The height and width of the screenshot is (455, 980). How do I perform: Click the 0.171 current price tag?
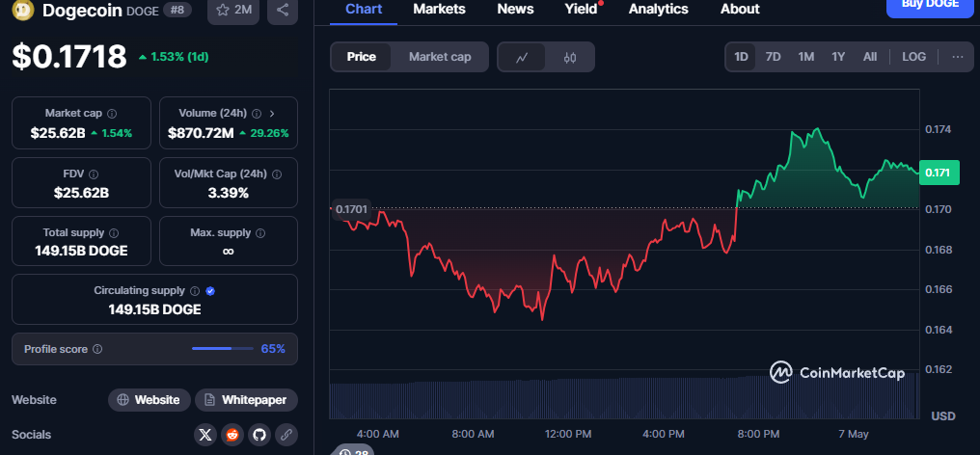(939, 173)
